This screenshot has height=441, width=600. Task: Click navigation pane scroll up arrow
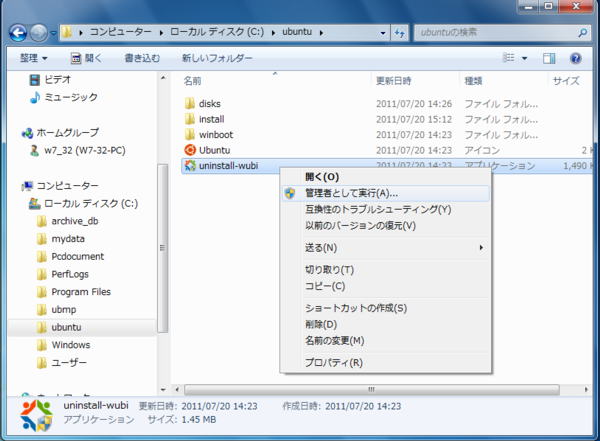click(163, 78)
